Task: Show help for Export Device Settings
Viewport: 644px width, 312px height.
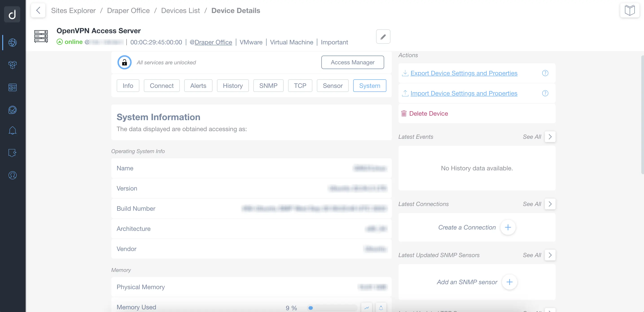Action: point(545,73)
